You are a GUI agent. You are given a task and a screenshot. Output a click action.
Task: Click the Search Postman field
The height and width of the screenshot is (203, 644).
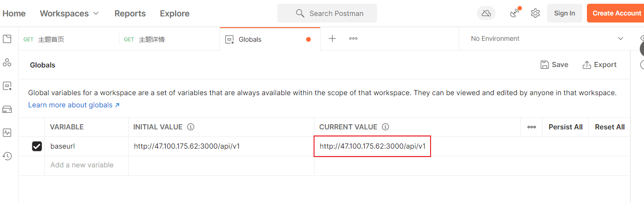327,13
